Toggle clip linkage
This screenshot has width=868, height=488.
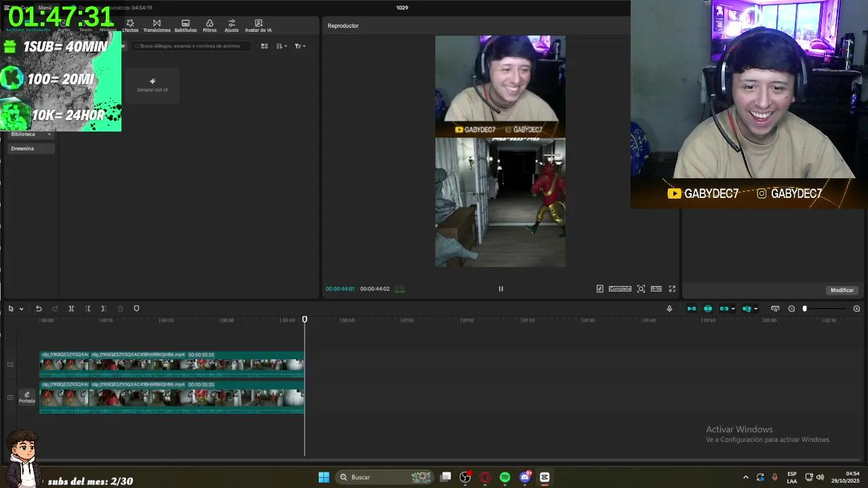(x=724, y=308)
